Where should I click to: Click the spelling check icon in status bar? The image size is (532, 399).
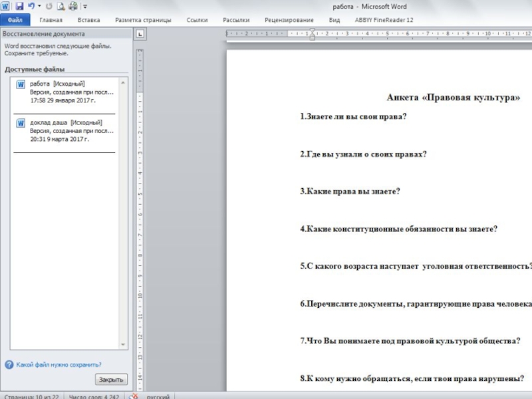click(134, 396)
